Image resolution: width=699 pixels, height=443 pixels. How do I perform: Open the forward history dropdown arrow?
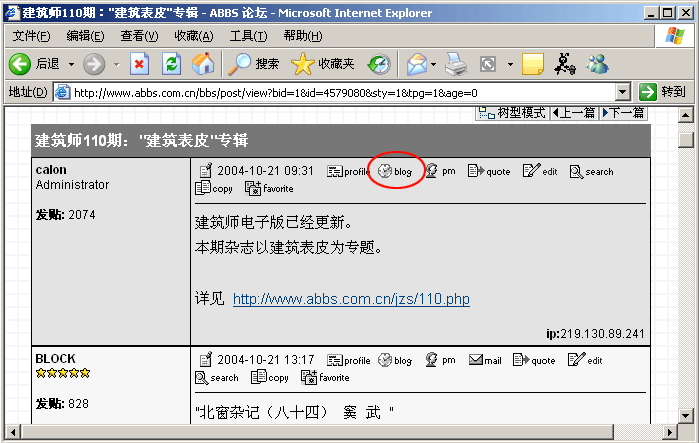tap(116, 65)
